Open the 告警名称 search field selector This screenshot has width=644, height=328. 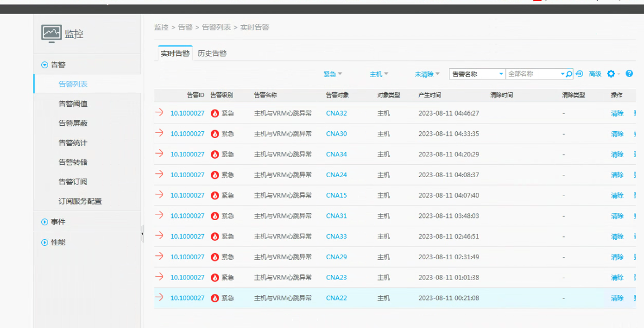(477, 74)
